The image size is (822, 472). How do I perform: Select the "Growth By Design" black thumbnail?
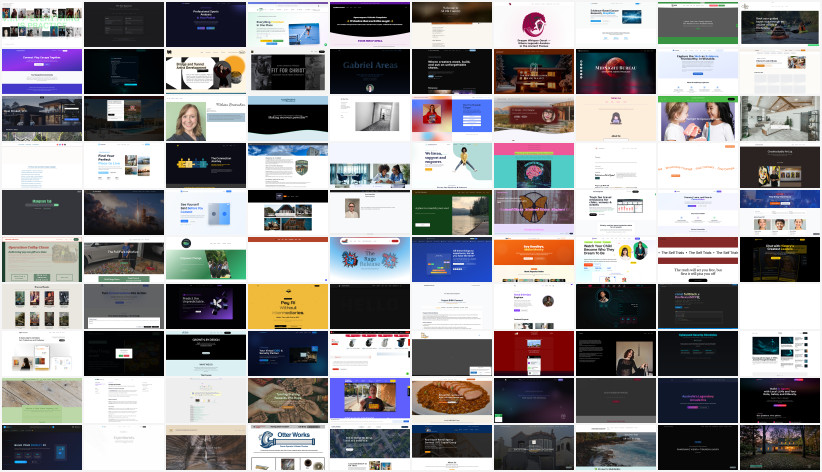click(x=206, y=353)
